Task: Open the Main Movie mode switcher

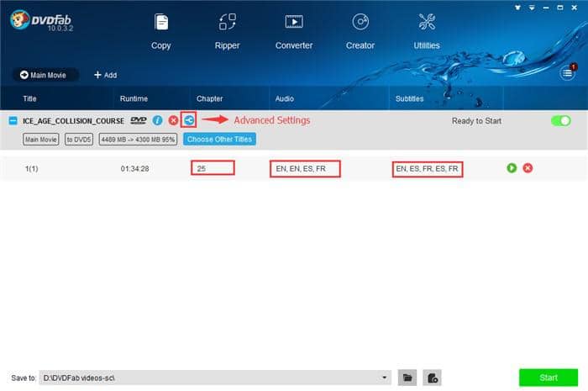Action: tap(45, 75)
